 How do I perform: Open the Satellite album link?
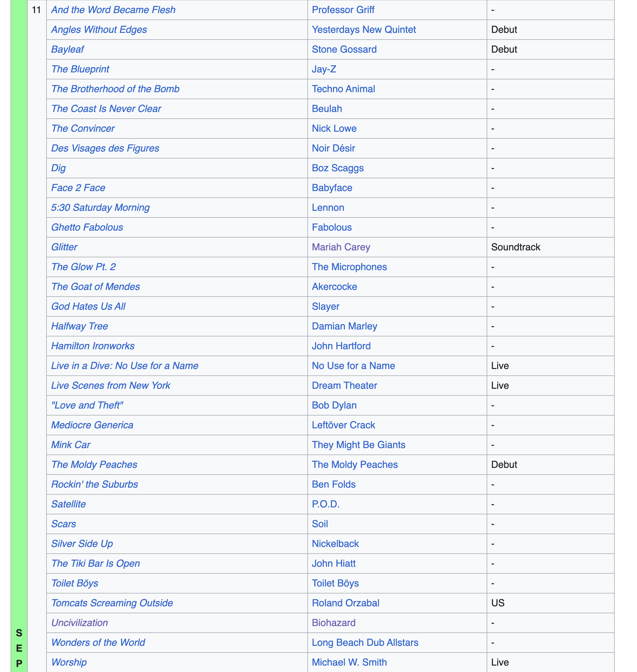point(68,504)
